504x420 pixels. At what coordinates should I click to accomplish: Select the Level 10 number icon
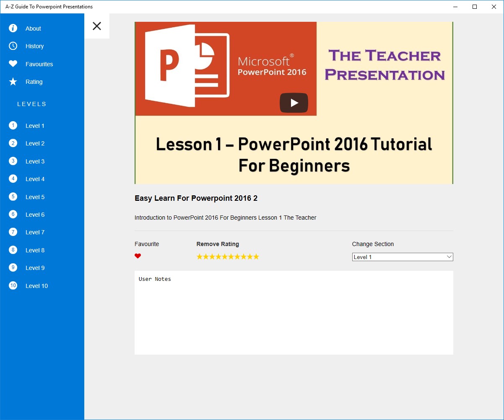coord(13,285)
